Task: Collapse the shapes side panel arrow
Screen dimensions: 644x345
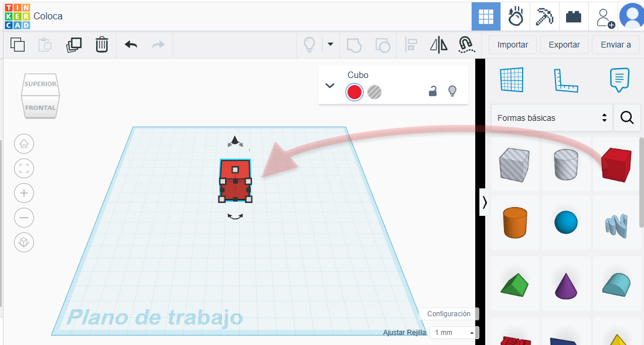Action: [x=485, y=202]
